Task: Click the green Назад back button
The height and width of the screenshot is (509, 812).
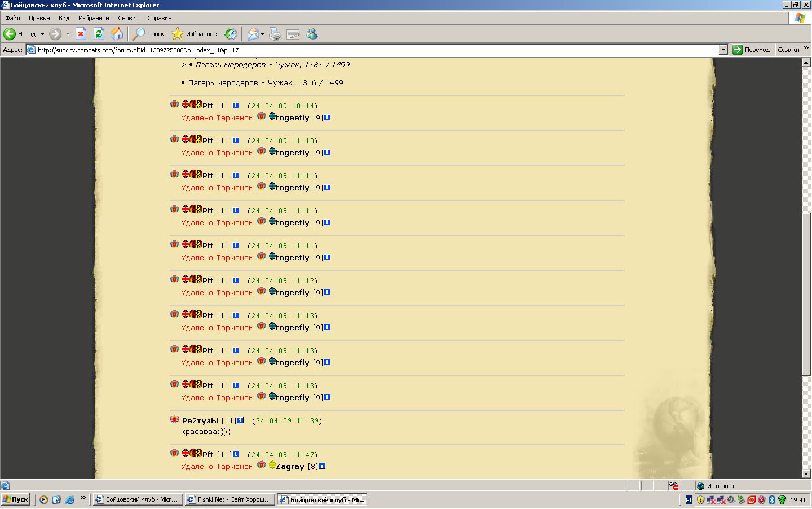Action: pyautogui.click(x=20, y=34)
